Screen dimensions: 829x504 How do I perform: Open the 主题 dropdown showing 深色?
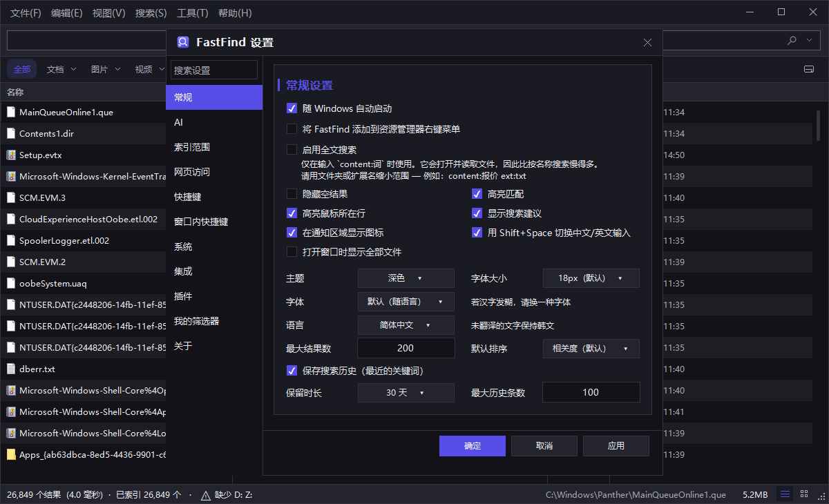point(406,278)
